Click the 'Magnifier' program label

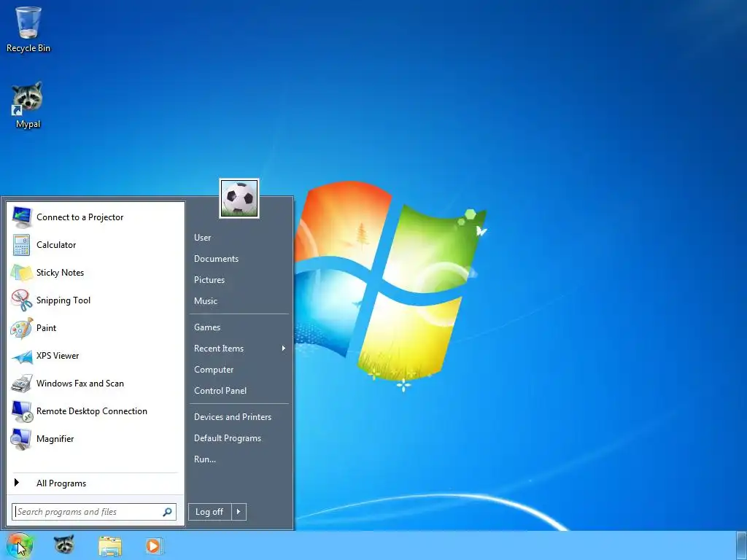[x=55, y=439]
